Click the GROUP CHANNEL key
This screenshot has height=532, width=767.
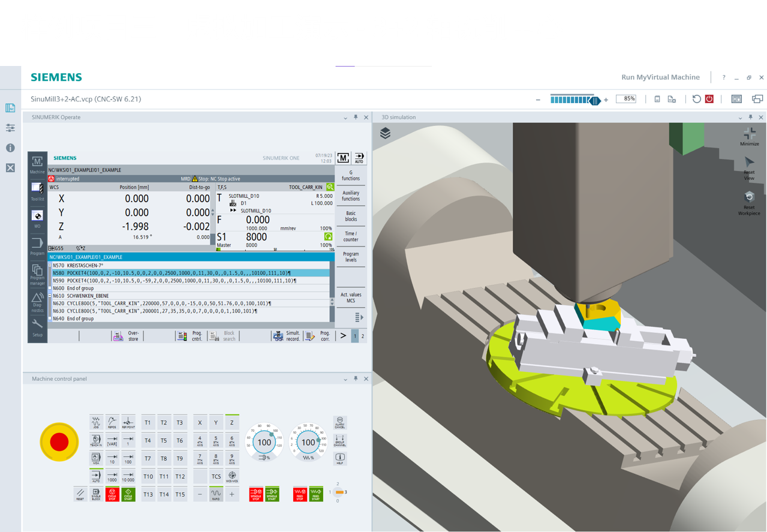pyautogui.click(x=340, y=440)
